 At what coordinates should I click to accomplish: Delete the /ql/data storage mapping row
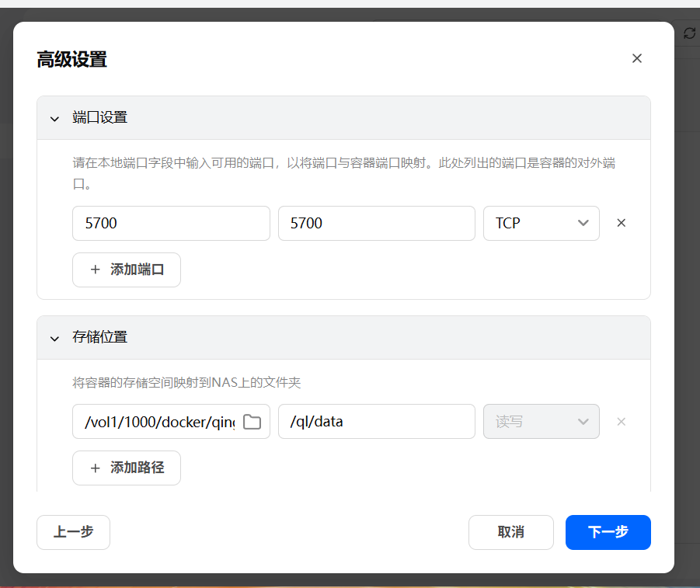point(621,422)
